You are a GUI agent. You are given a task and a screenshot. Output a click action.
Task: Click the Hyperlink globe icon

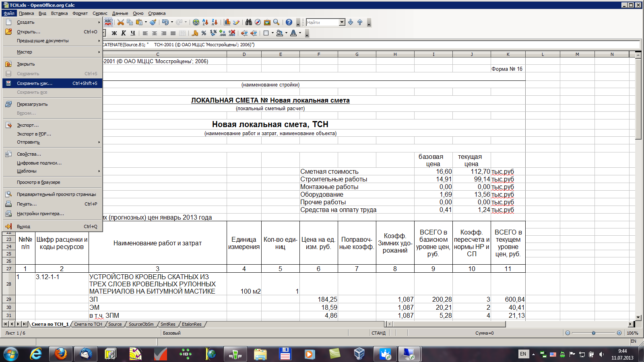point(196,22)
